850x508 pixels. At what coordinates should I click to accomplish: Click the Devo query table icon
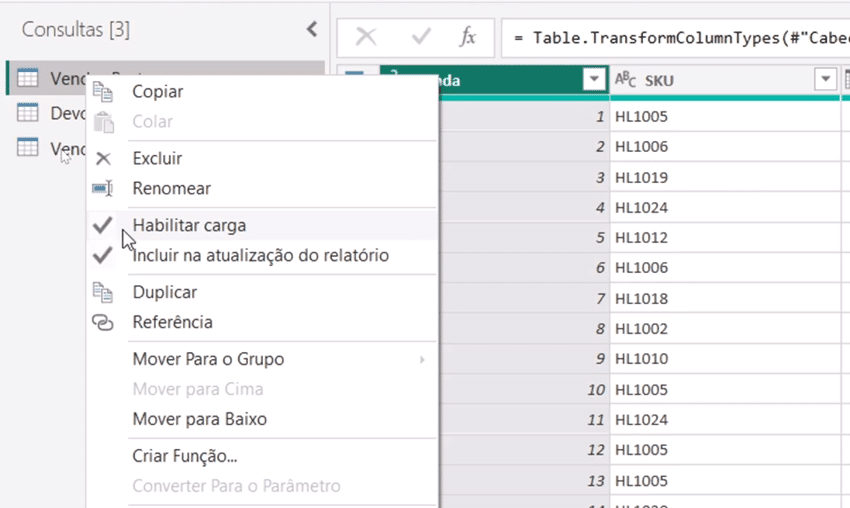[x=28, y=113]
